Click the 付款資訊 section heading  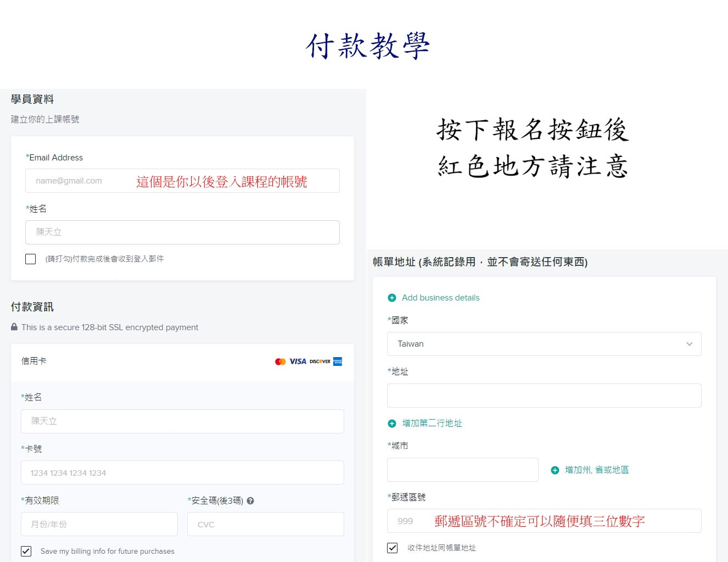[x=32, y=307]
